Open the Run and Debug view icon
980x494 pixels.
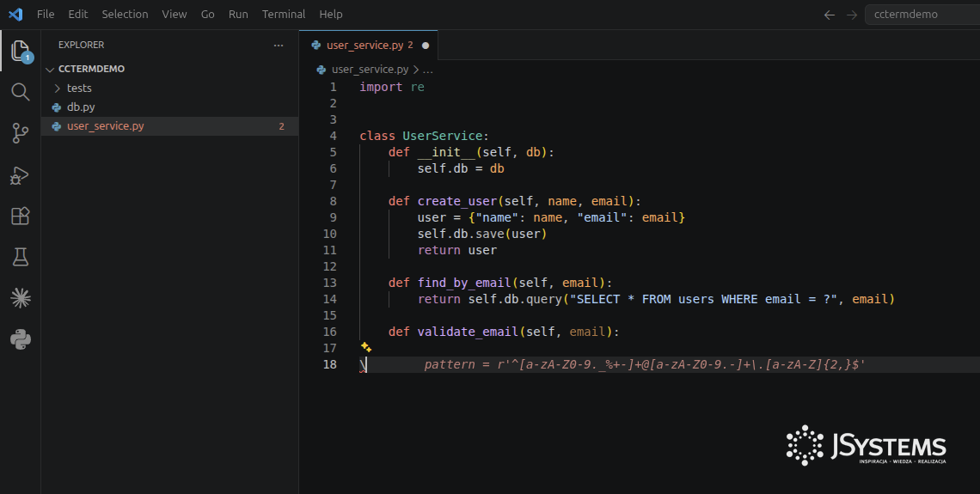pos(20,175)
